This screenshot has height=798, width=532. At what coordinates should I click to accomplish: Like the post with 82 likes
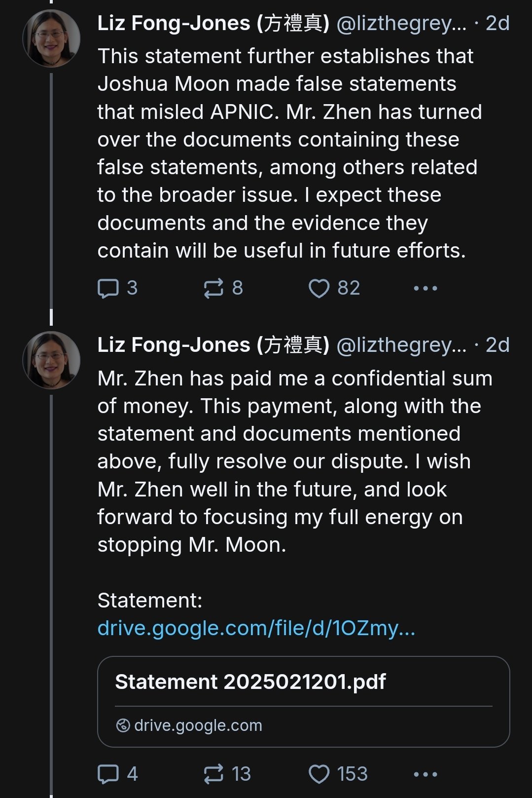click(x=319, y=288)
